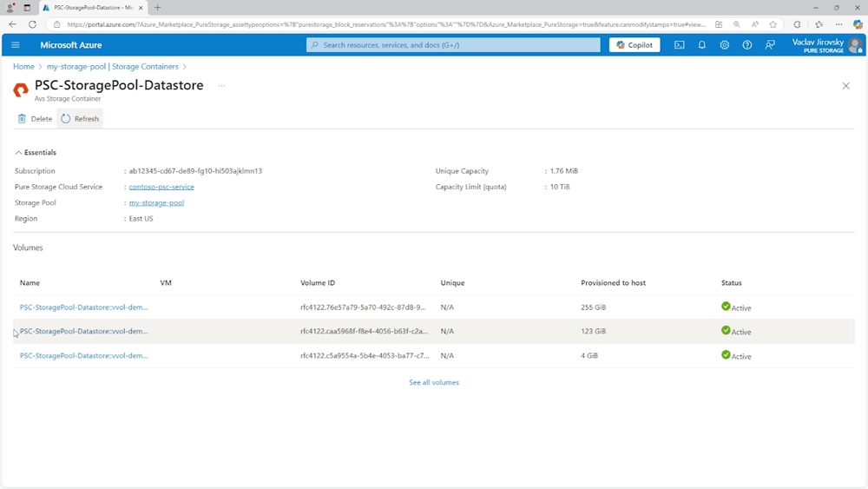Select volume ID starting rfc4122.76e57a79
Screen dimensions: 868x489
[x=363, y=307]
